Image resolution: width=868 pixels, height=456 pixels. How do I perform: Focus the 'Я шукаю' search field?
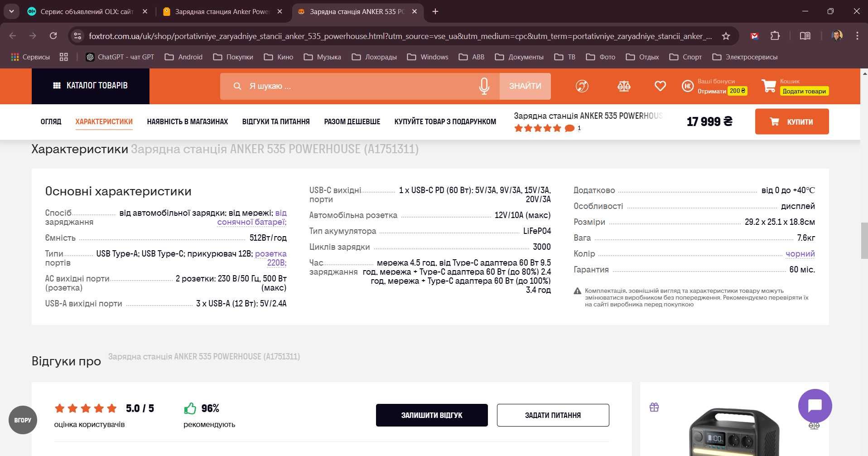[x=360, y=86]
